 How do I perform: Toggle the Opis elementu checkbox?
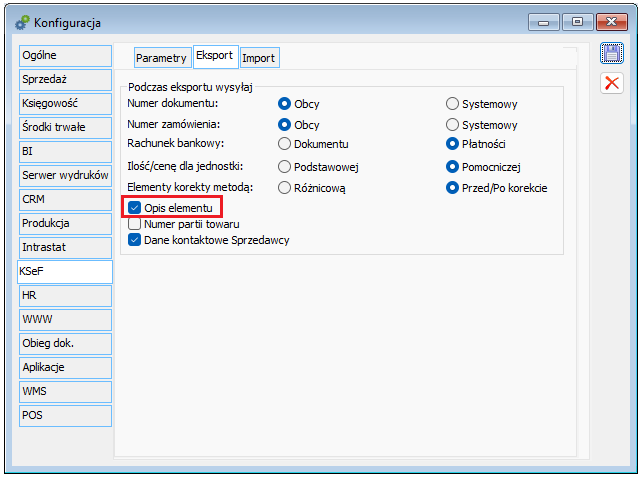pos(135,207)
